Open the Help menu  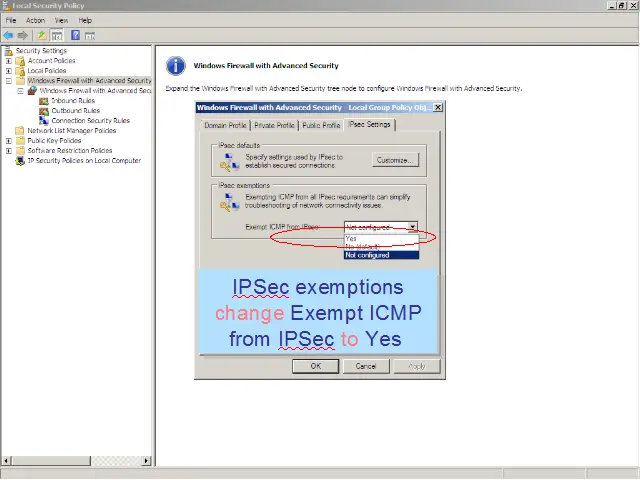click(85, 20)
